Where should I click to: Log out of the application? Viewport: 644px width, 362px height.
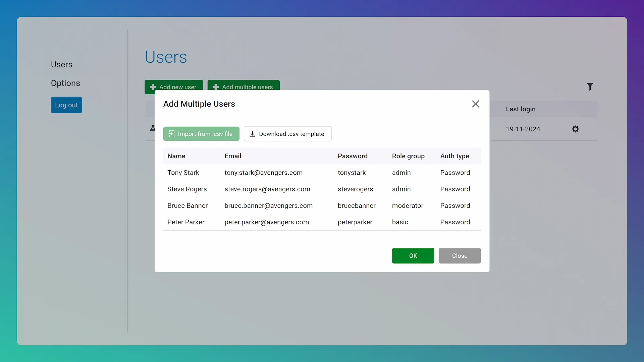pyautogui.click(x=66, y=105)
